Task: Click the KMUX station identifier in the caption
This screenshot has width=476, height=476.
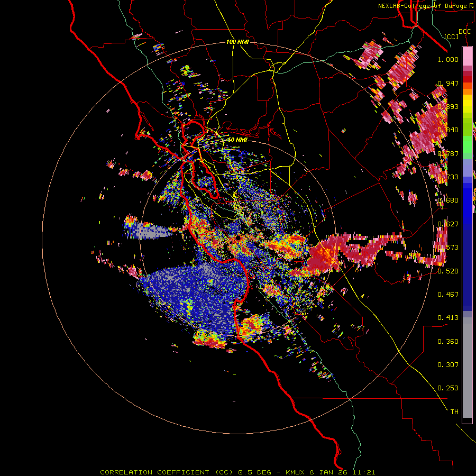Action: point(296,472)
